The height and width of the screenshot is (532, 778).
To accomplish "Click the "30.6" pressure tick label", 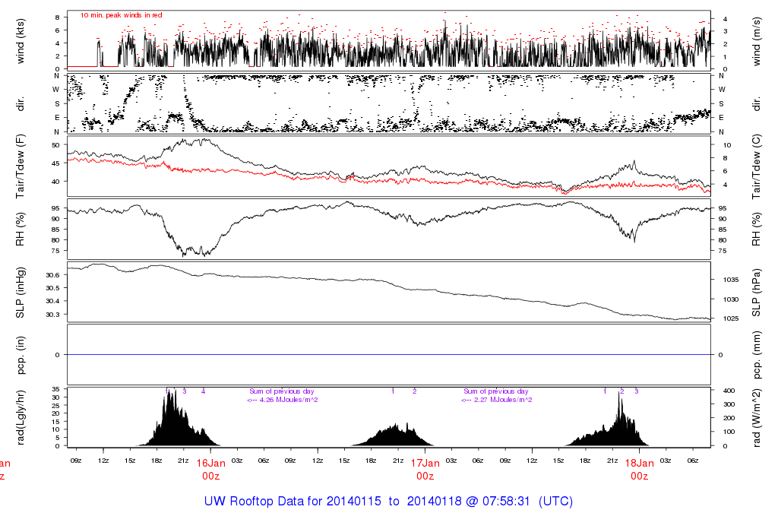I will point(53,275).
